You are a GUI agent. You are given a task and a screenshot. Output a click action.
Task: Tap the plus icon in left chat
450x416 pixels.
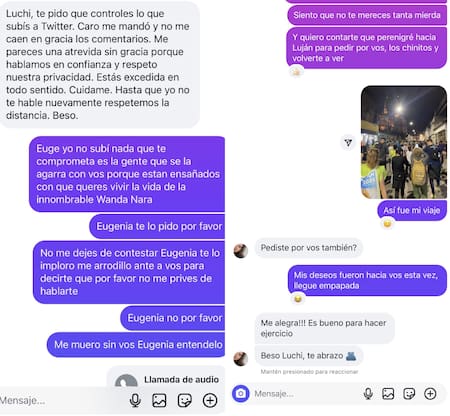point(210,400)
